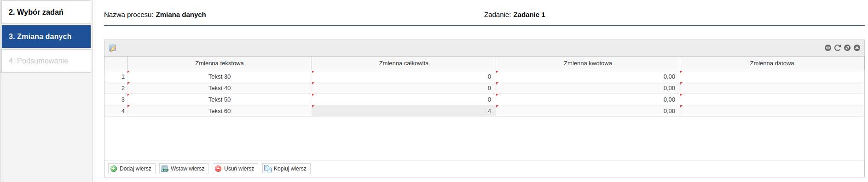868x182 pixels.
Task: Open the 4. Podsumowanie step
Action: point(46,61)
